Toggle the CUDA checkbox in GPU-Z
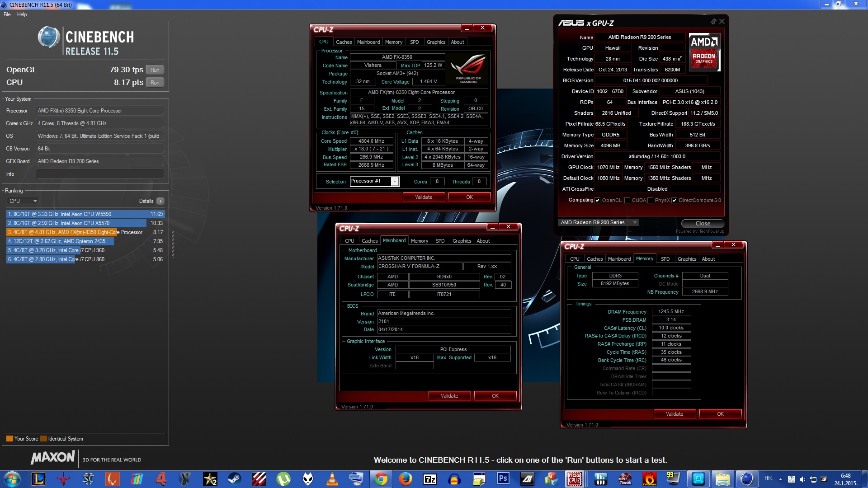 [627, 201]
